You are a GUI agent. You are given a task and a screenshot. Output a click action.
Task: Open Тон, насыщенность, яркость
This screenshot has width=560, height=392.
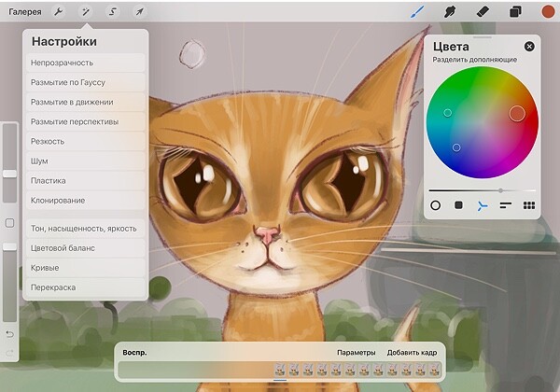tap(85, 229)
